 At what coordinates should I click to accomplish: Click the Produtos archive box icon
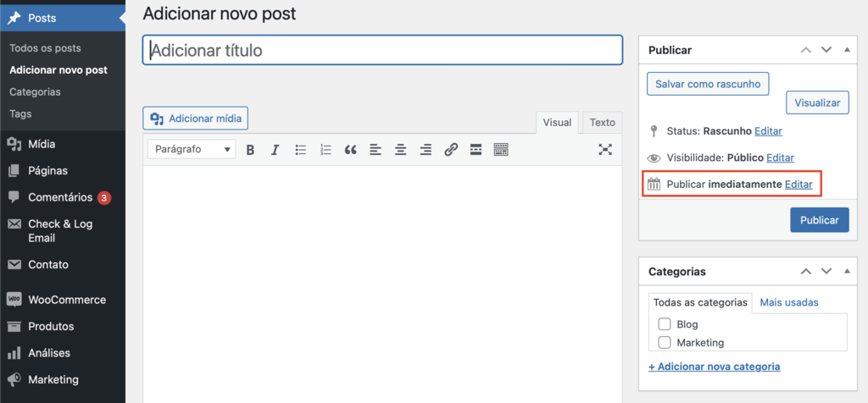pos(14,326)
